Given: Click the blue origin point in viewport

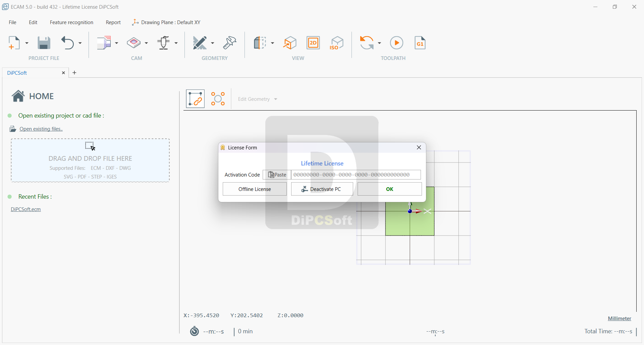Looking at the screenshot, I should click(x=410, y=211).
